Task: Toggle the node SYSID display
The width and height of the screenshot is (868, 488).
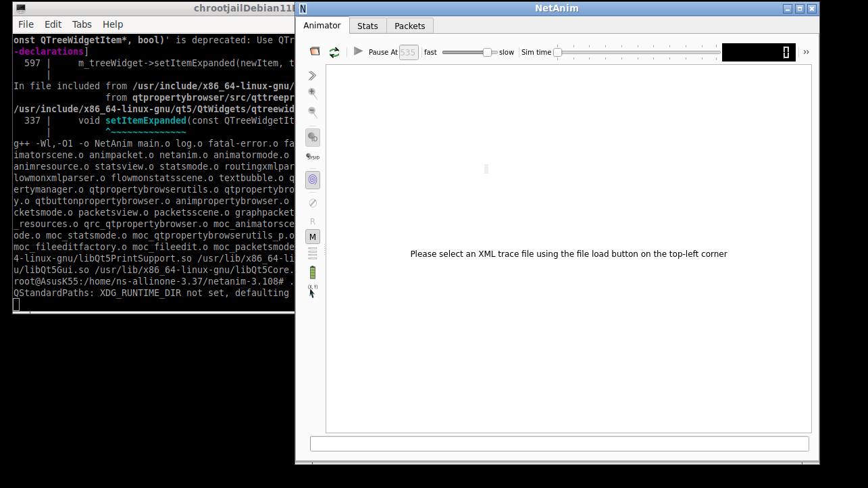Action: (312, 157)
